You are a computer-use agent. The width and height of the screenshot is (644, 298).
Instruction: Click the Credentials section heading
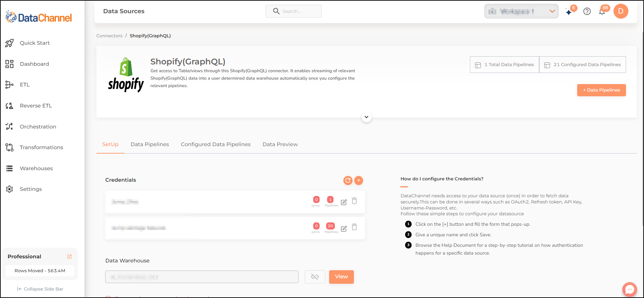pyautogui.click(x=120, y=180)
